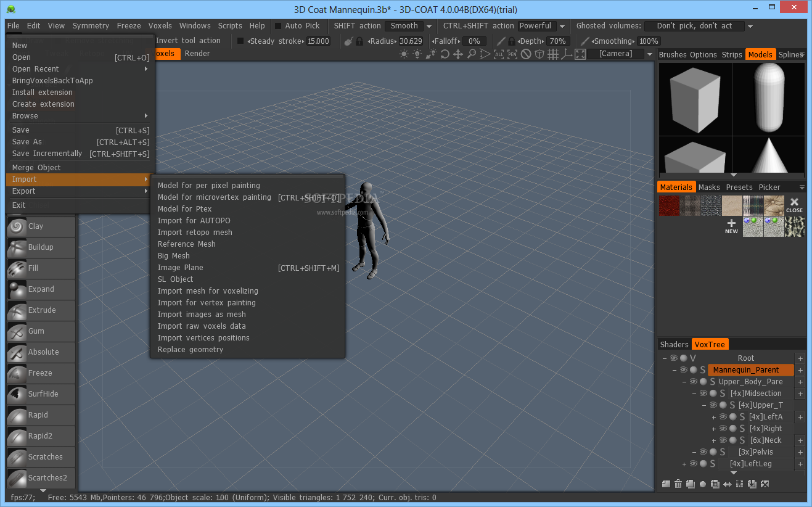Screen dimensions: 812x507
Task: Click the PEN frame icon
Action: pyautogui.click(x=512, y=54)
